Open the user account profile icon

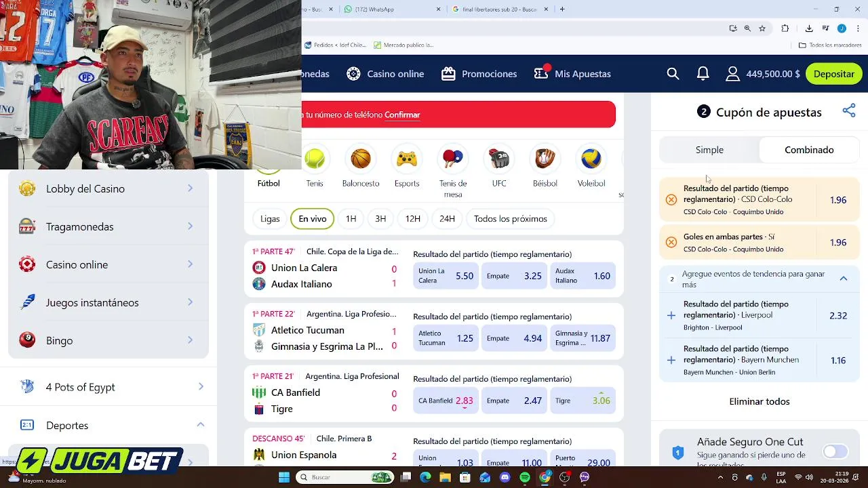[732, 74]
